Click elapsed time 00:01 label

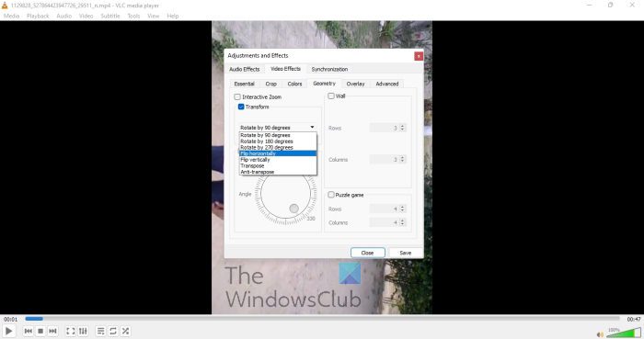click(11, 319)
